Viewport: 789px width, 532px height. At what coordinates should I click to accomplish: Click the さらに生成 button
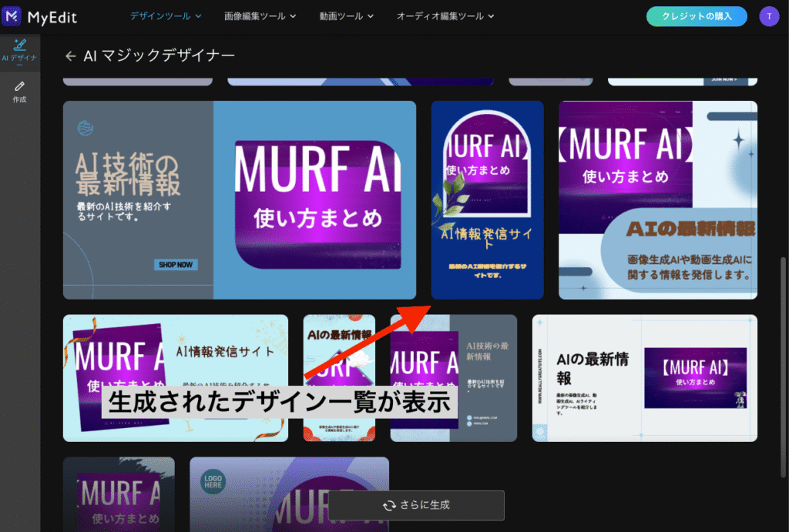(x=416, y=505)
